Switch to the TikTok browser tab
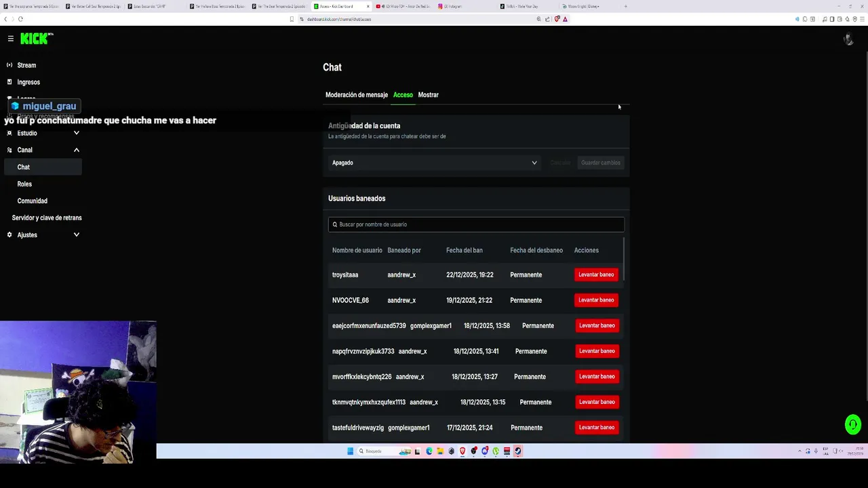 click(x=527, y=6)
